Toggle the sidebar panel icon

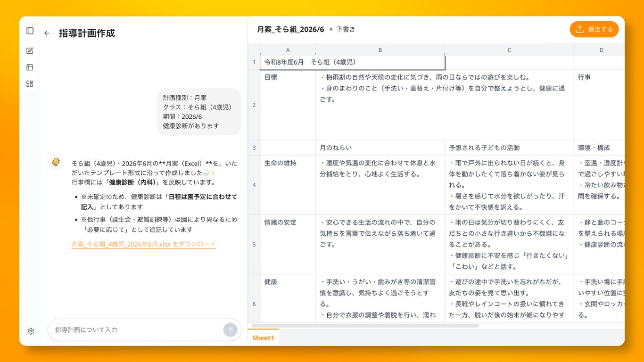click(30, 31)
